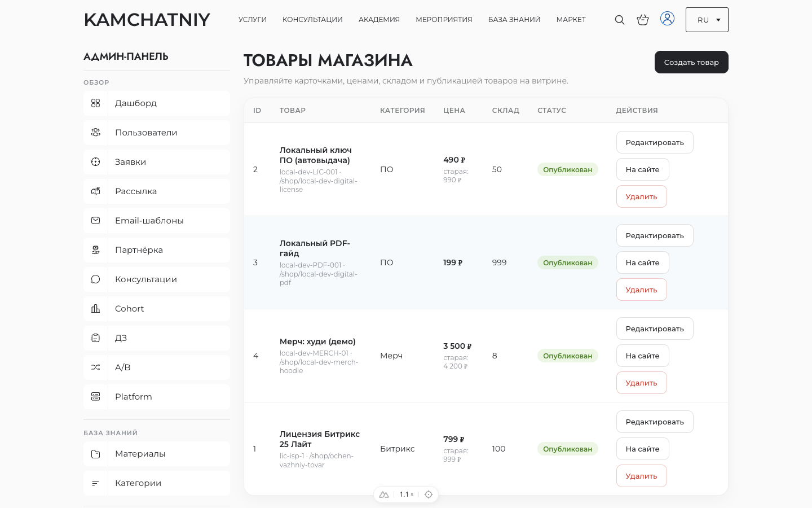Screen dimensions: 812x508
Task: Edit the Мерч: худи product
Action: (x=655, y=329)
